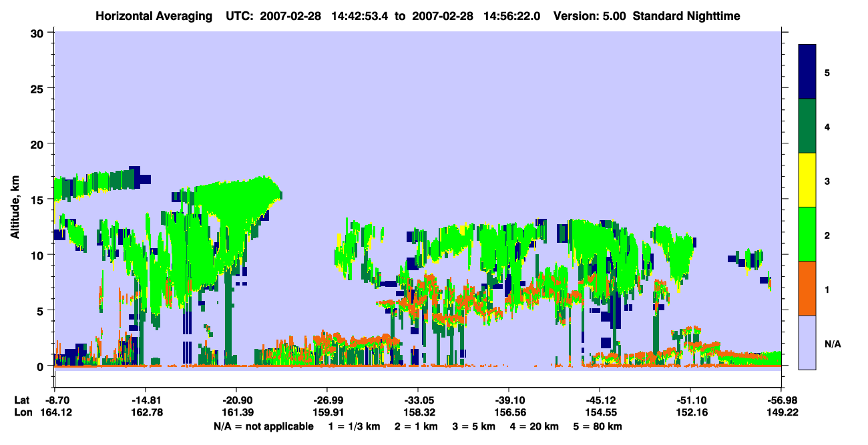Click the yellow level 3 colorbar segment
This screenshot has height=445, width=868.
pos(807,180)
